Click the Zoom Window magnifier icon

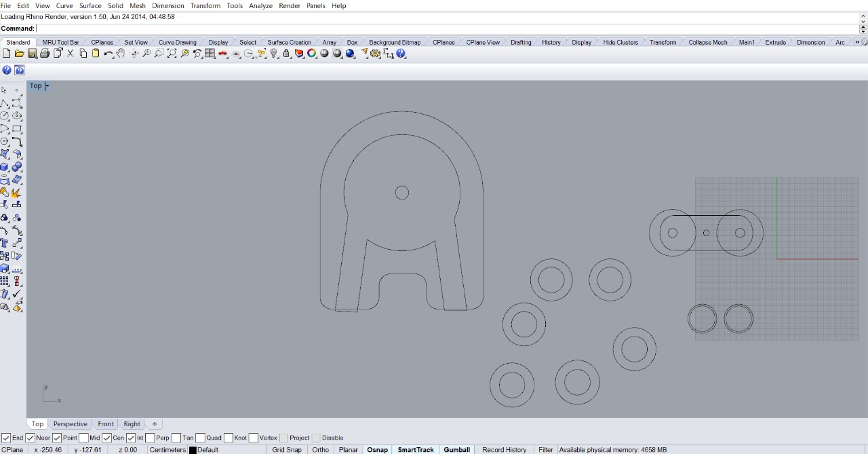click(x=159, y=54)
